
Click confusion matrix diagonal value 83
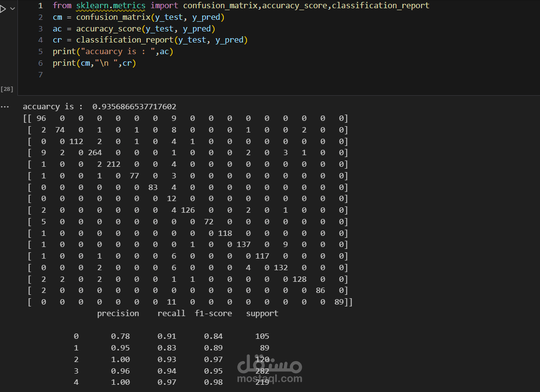click(x=153, y=188)
